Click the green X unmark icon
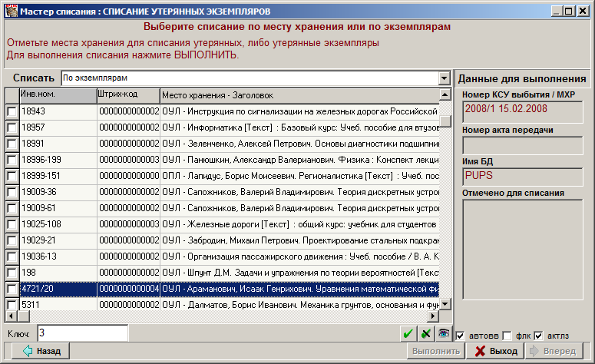 click(426, 333)
